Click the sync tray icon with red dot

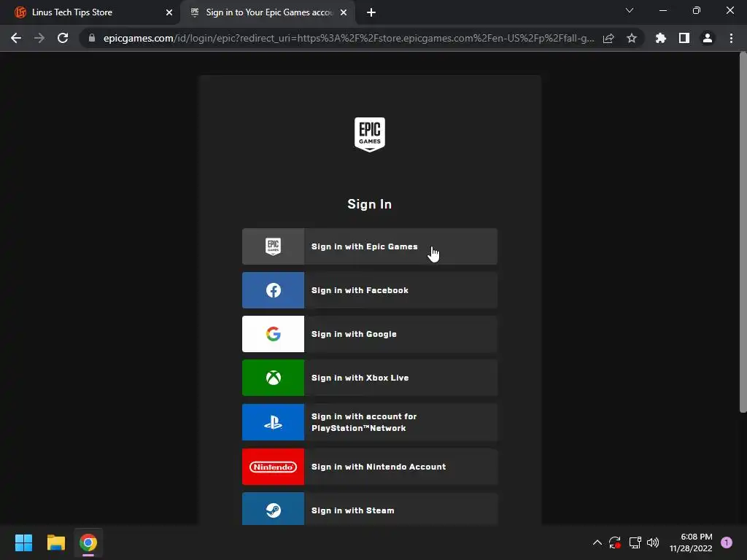[614, 542]
